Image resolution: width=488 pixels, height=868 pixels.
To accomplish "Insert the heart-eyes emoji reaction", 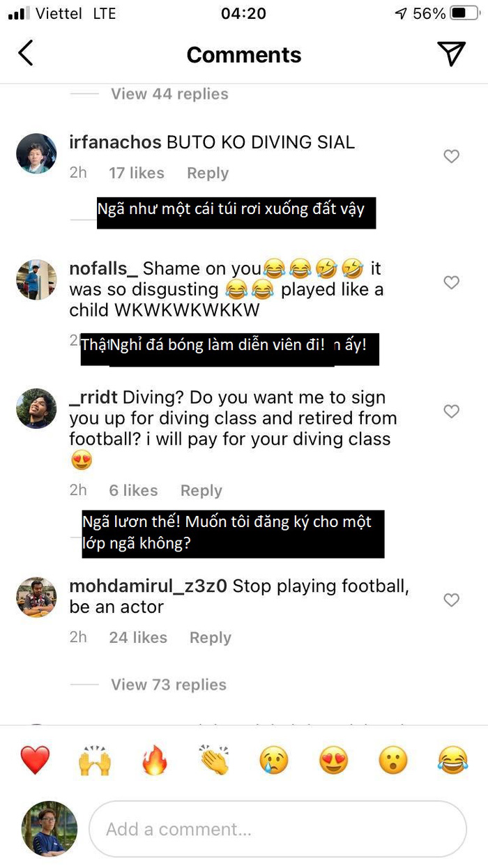I will coord(333,760).
